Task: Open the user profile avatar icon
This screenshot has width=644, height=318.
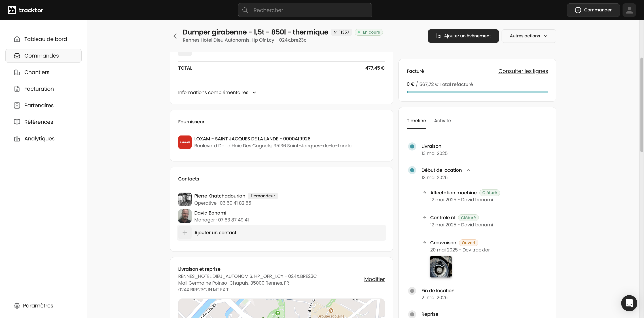Action: click(x=629, y=10)
